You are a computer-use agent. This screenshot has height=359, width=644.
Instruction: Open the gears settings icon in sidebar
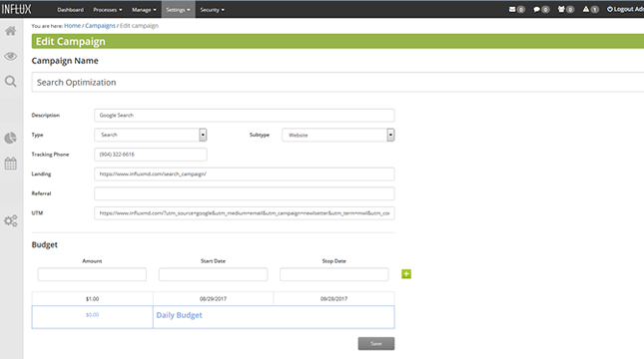point(11,221)
